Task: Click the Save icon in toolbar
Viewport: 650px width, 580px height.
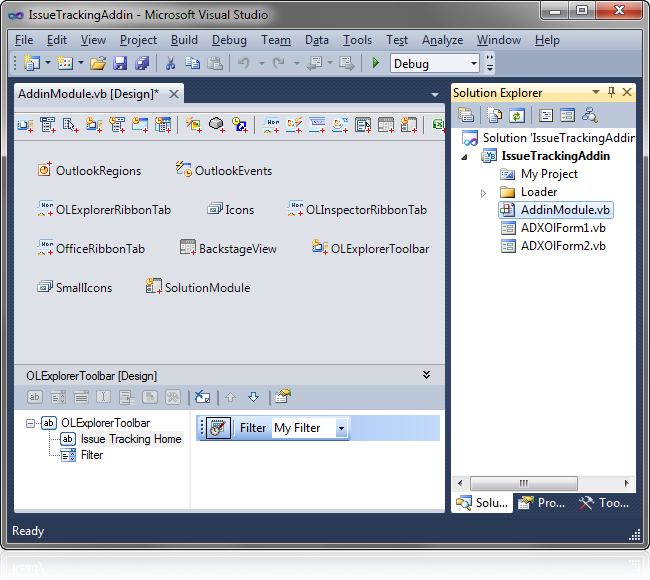Action: point(120,63)
